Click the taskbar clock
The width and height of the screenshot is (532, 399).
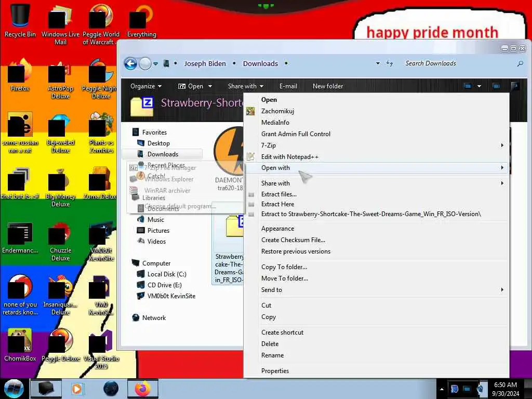click(506, 389)
